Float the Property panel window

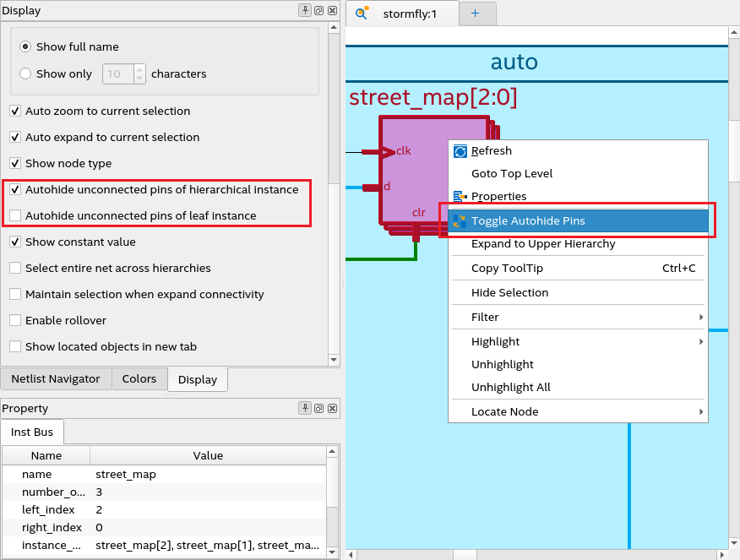[318, 409]
